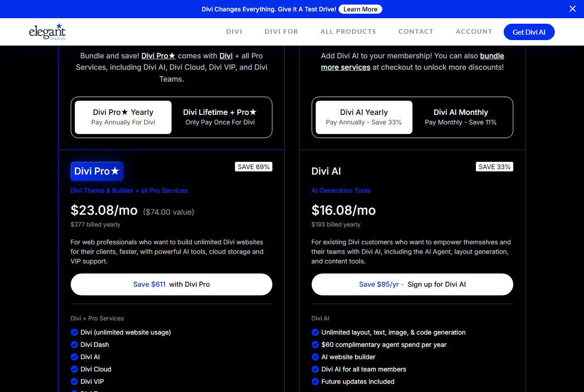Click the $16.08/mo price text
The image size is (584, 392).
(x=344, y=210)
